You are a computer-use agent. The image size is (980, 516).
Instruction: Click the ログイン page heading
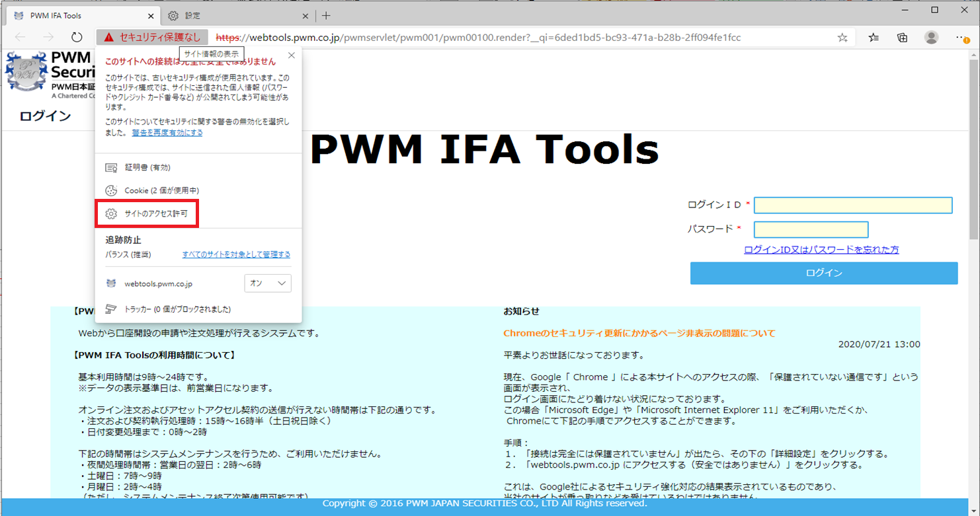pyautogui.click(x=45, y=116)
